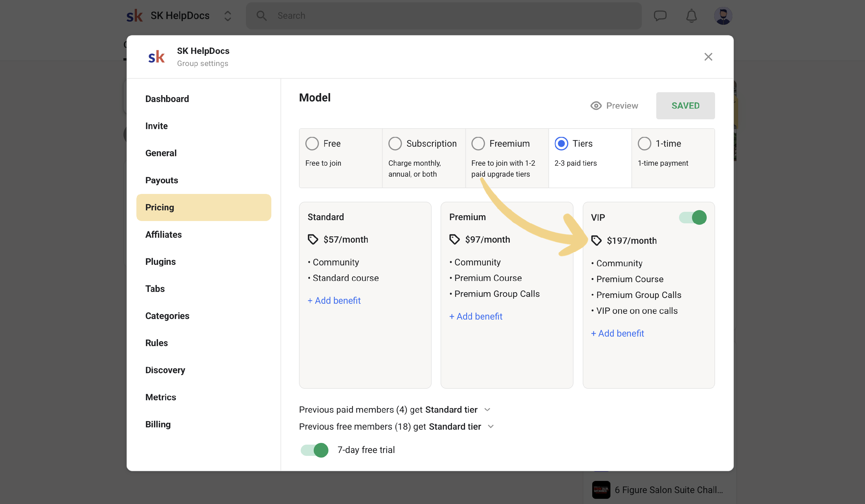Open the Affiliates settings tab
This screenshot has height=504, width=865.
click(x=163, y=234)
